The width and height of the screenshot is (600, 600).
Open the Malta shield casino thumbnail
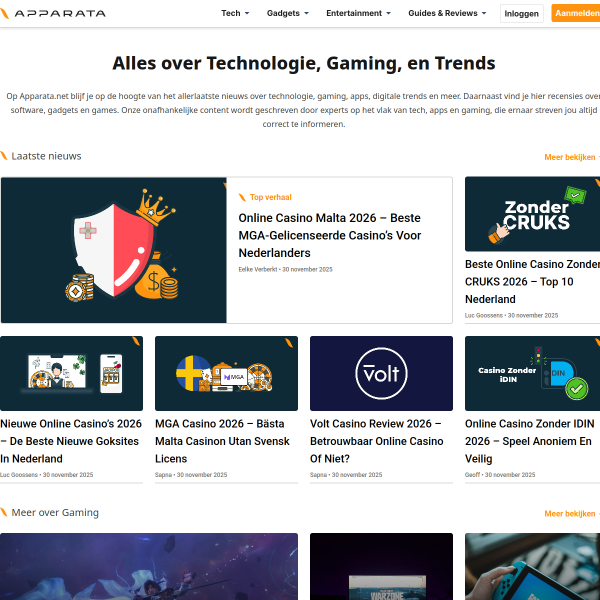coord(114,250)
